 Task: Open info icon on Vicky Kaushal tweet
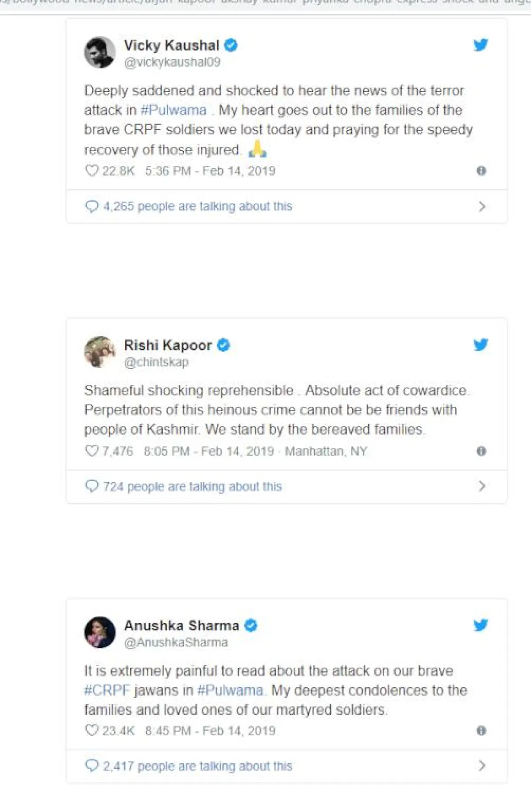[x=481, y=171]
